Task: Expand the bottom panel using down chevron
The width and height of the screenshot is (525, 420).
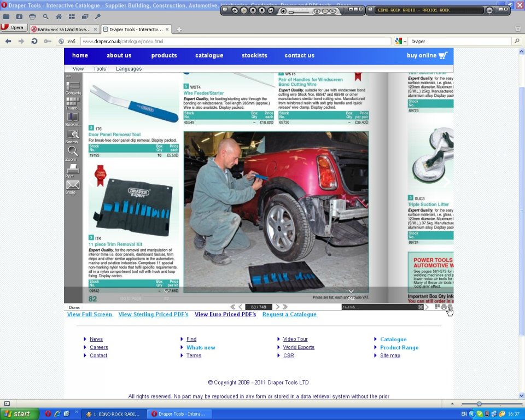Action: tap(351, 291)
